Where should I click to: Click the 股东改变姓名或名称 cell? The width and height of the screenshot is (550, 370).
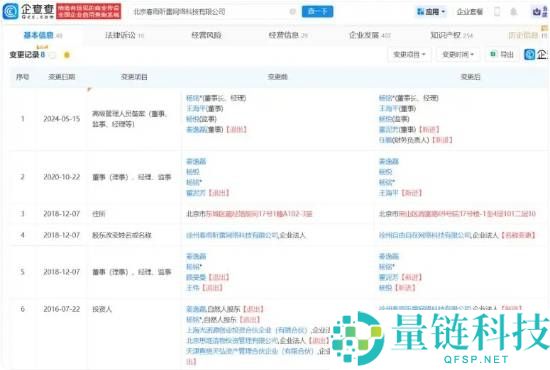point(122,235)
